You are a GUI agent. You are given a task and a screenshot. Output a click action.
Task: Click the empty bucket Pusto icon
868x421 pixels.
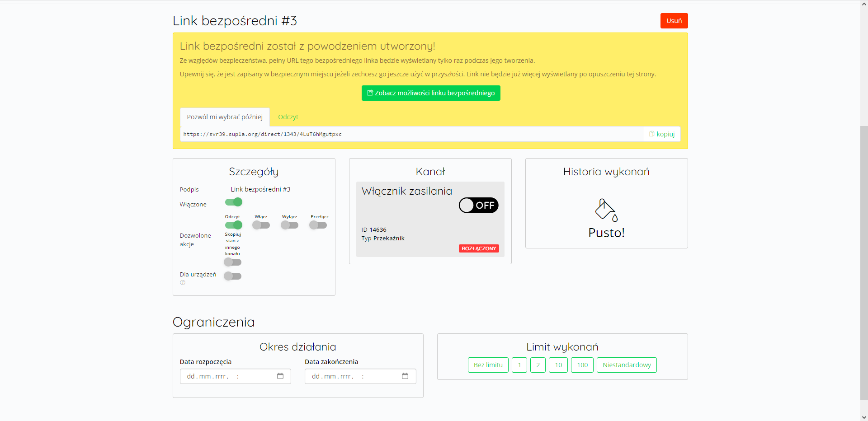[606, 210]
